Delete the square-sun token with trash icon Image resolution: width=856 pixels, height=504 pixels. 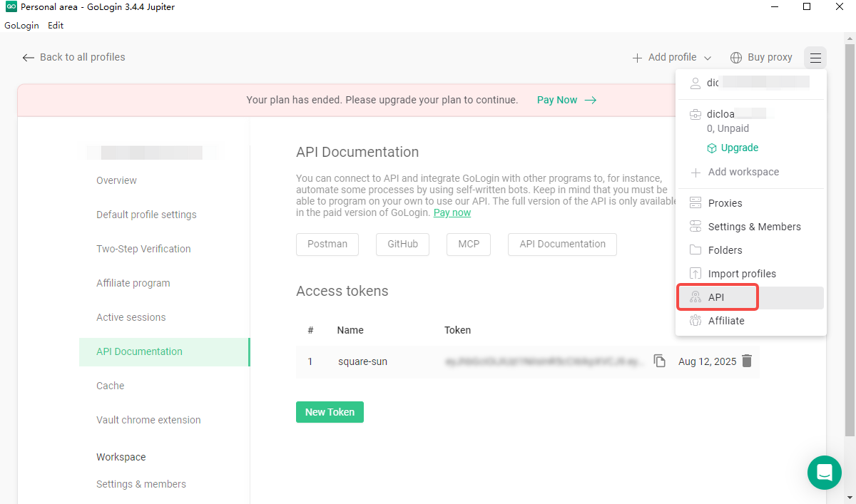[x=747, y=361]
